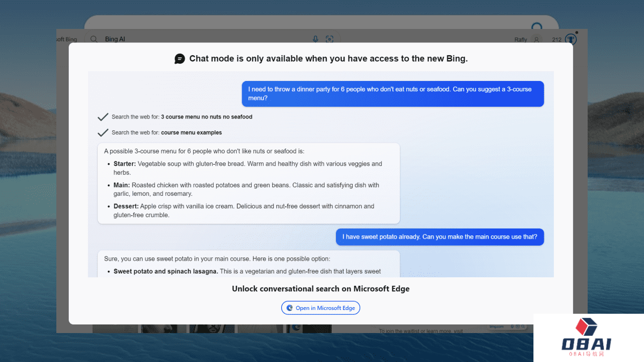Click checkmark beside 'no nuts no seafood' search

click(x=103, y=117)
